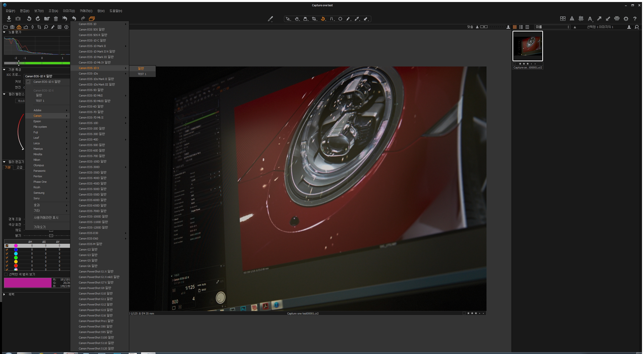Image resolution: width=644 pixels, height=354 pixels.
Task: Click the import images download icon
Action: (9, 18)
